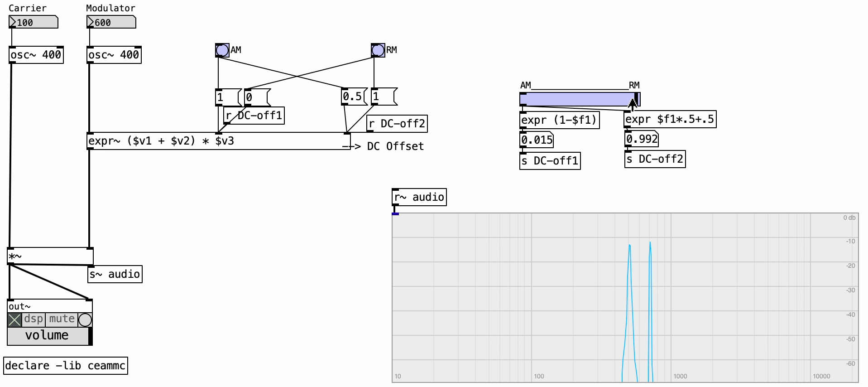Toggle the dsp checkbox in out~
This screenshot has height=387, width=868.
coord(14,319)
